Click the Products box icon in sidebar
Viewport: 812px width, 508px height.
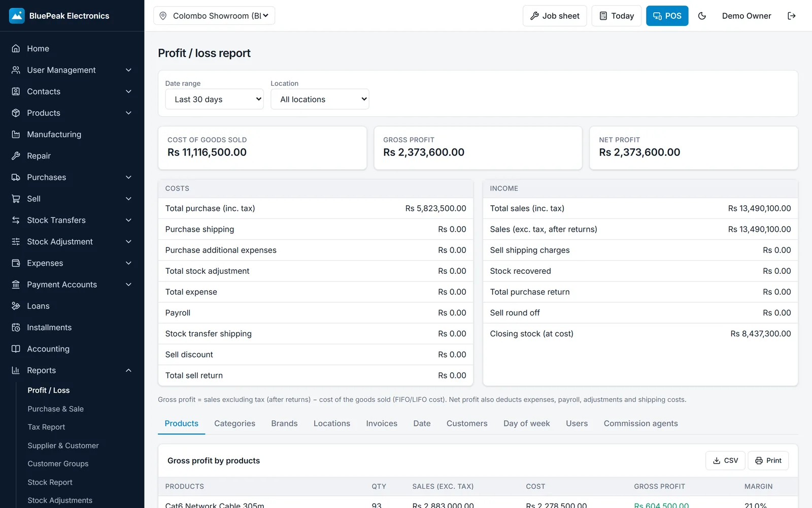point(16,113)
